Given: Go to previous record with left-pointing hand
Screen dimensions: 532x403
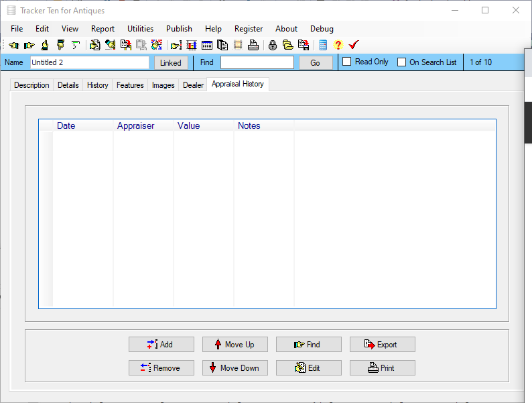Looking at the screenshot, I should (14, 45).
